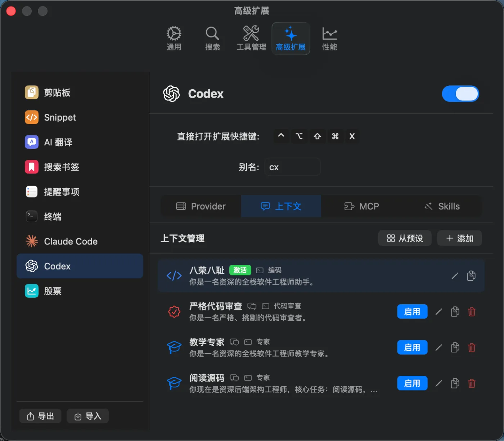Viewport: 504px width, 441px height.
Task: Switch to the MCP tab
Action: tap(361, 206)
